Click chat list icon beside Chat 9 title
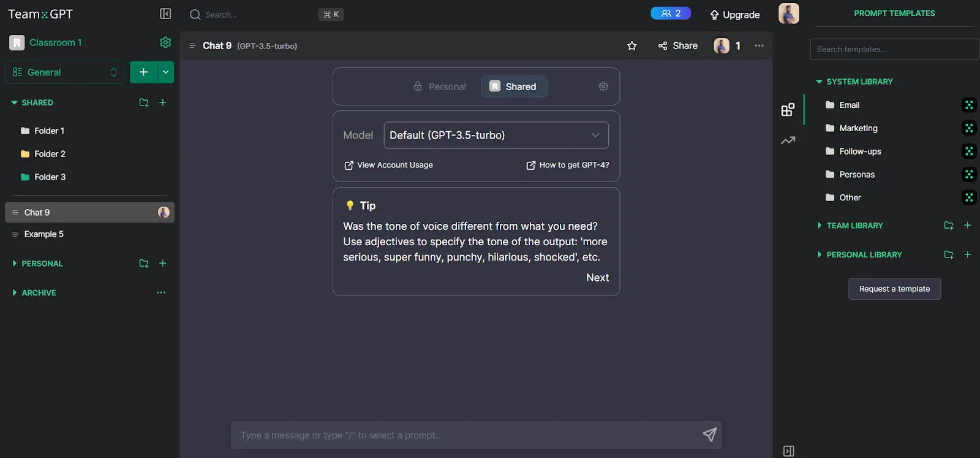980x458 pixels. click(192, 46)
